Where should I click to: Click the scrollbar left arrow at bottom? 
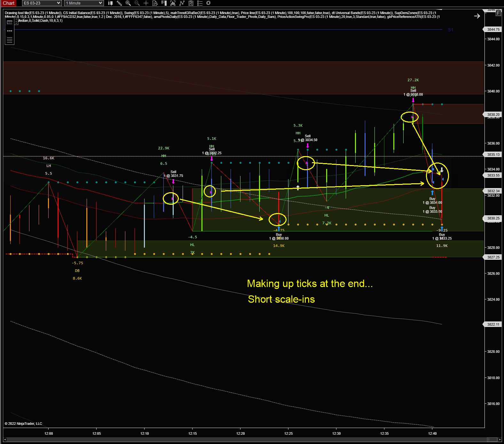[x=5, y=440]
